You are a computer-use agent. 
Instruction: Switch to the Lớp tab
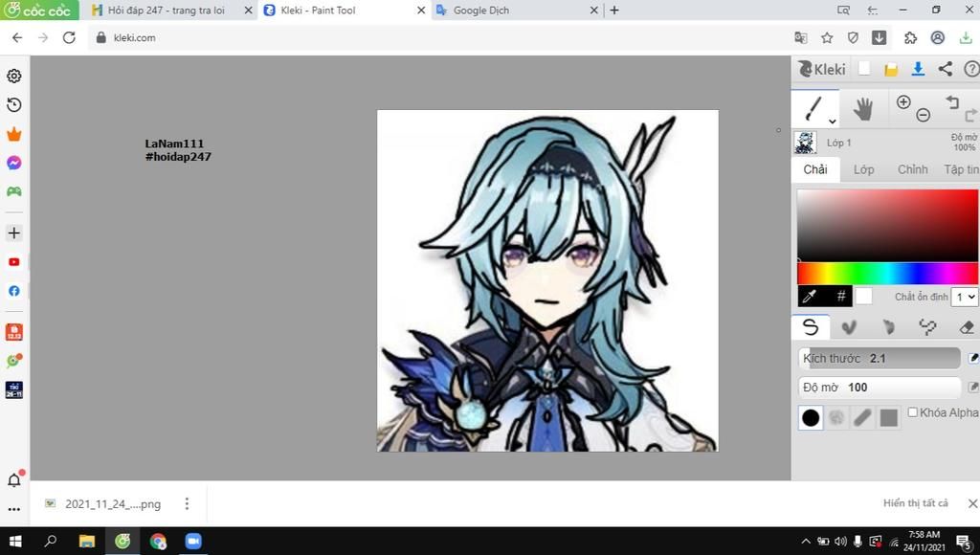pyautogui.click(x=864, y=169)
